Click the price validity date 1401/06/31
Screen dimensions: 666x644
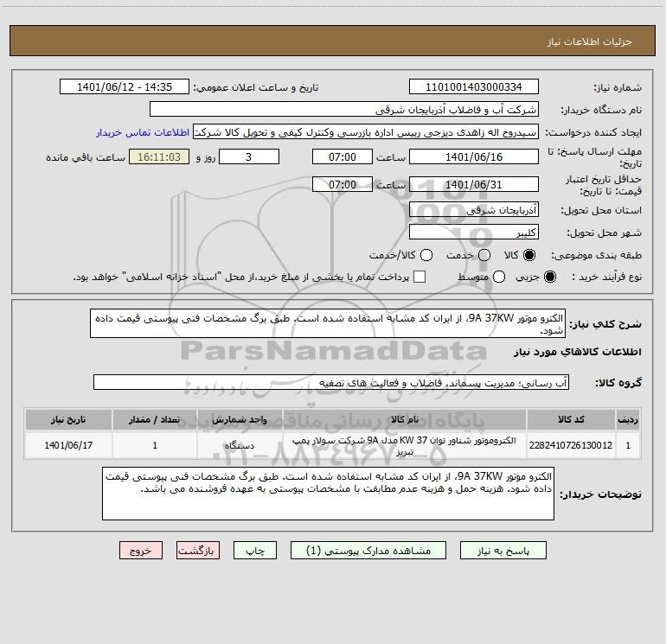pyautogui.click(x=474, y=184)
